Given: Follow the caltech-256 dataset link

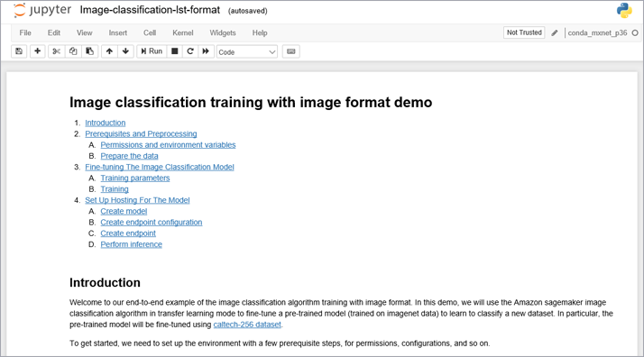Looking at the screenshot, I should coord(247,325).
